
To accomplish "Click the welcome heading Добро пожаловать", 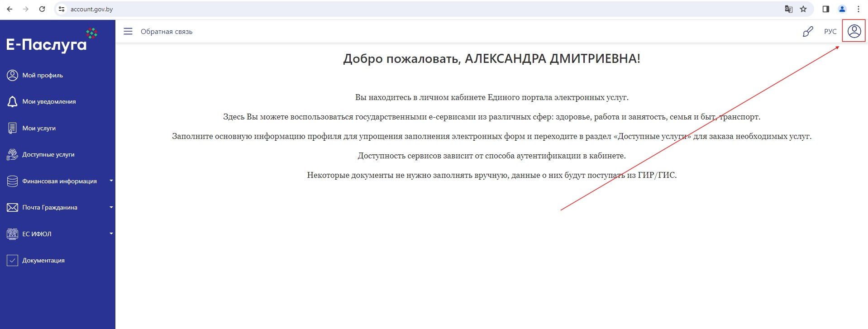I will tap(491, 58).
